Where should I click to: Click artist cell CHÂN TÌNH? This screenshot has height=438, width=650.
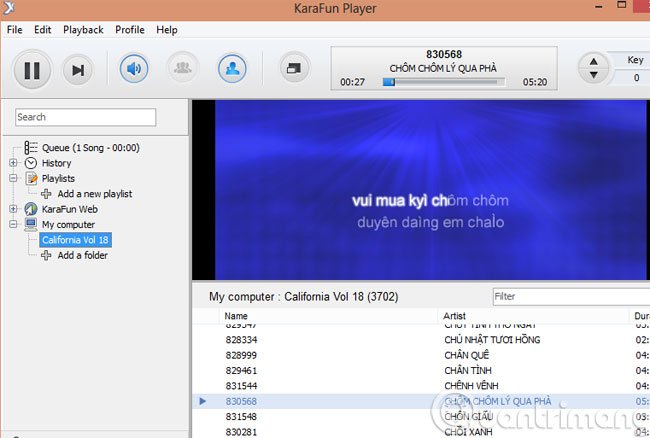[468, 370]
